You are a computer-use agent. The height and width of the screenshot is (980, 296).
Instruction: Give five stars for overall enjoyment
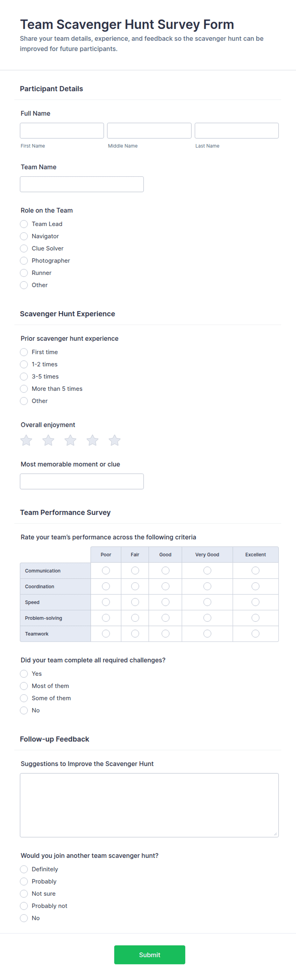point(115,440)
